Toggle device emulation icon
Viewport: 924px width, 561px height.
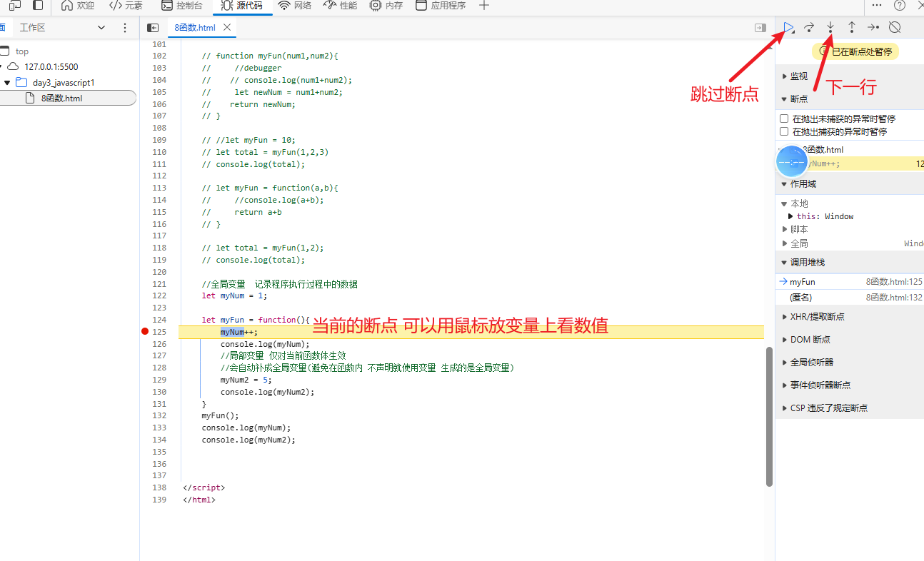click(x=15, y=5)
